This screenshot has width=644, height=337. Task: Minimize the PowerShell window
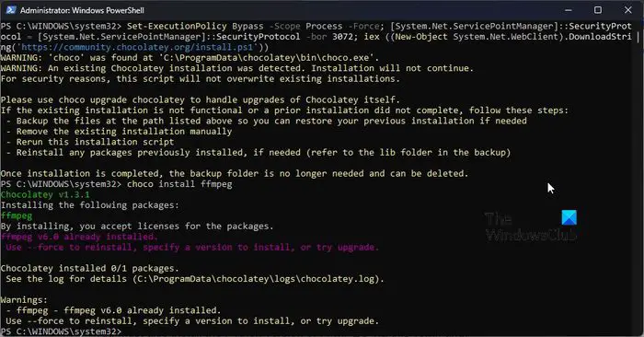[x=568, y=10]
